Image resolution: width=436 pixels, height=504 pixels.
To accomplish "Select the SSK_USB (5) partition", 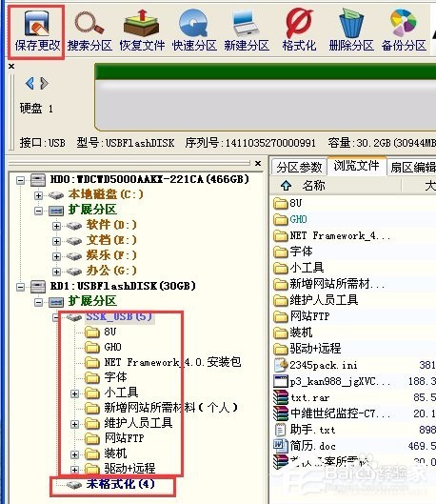I will click(x=119, y=317).
